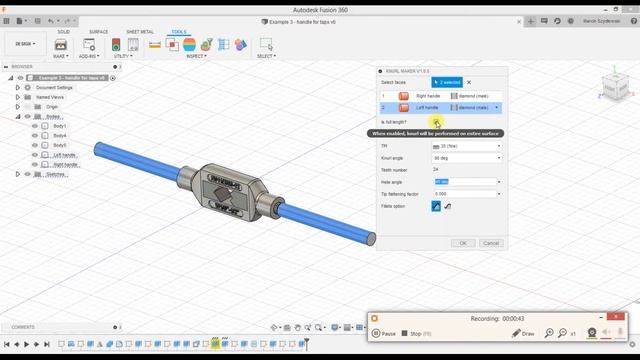Open the Inspect dropdown menu
The width and height of the screenshot is (640, 360).
tap(196, 56)
